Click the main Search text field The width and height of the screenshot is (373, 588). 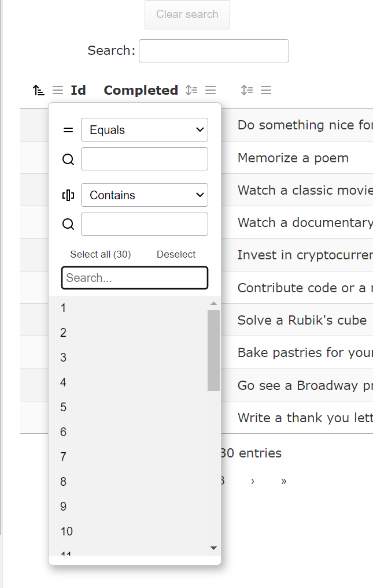(x=213, y=51)
